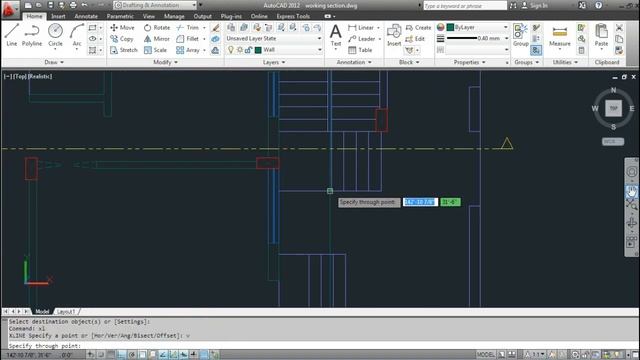Expand the Annotation panel
This screenshot has height=360, width=640.
[354, 62]
